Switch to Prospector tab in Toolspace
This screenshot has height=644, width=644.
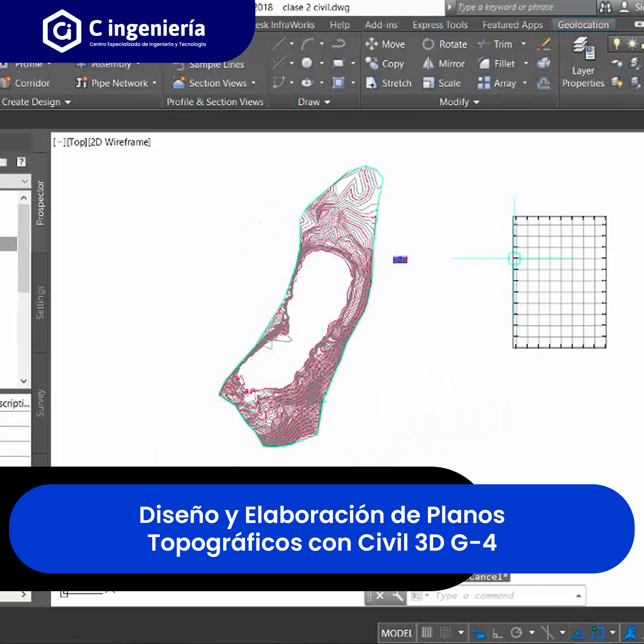(x=40, y=203)
